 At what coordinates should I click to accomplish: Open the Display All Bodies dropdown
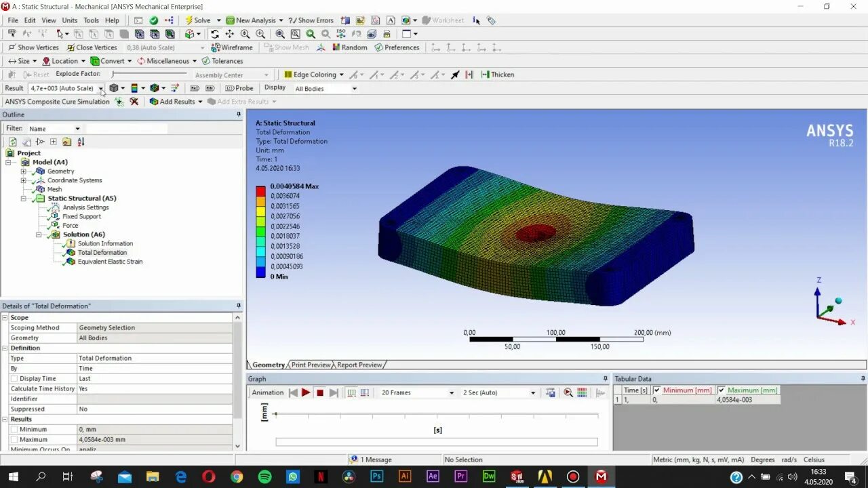pyautogui.click(x=354, y=89)
